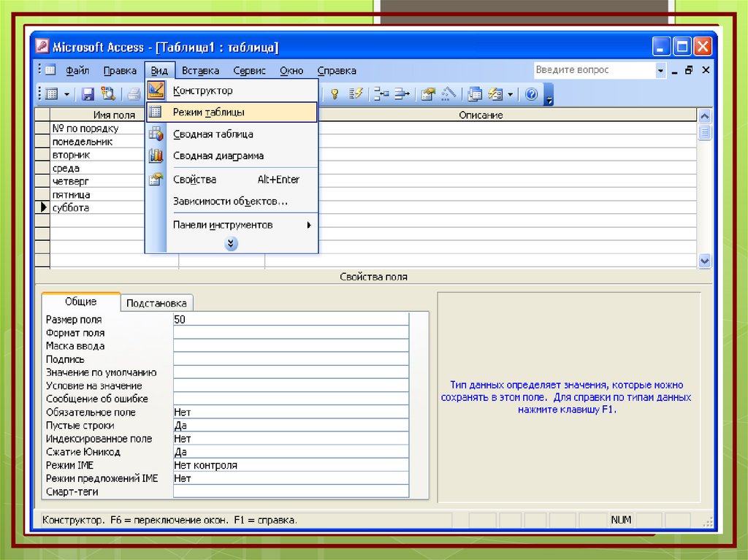Click the Database Window icon

pyautogui.click(x=475, y=93)
